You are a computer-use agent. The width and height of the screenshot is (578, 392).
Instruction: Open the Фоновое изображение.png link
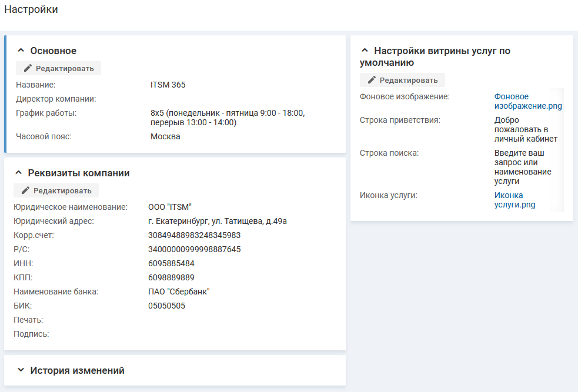tap(527, 101)
